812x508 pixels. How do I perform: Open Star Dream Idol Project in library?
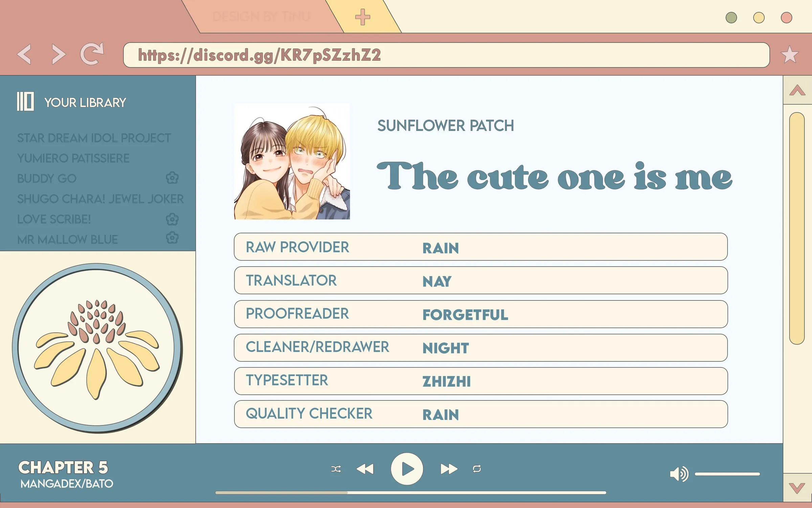(94, 138)
